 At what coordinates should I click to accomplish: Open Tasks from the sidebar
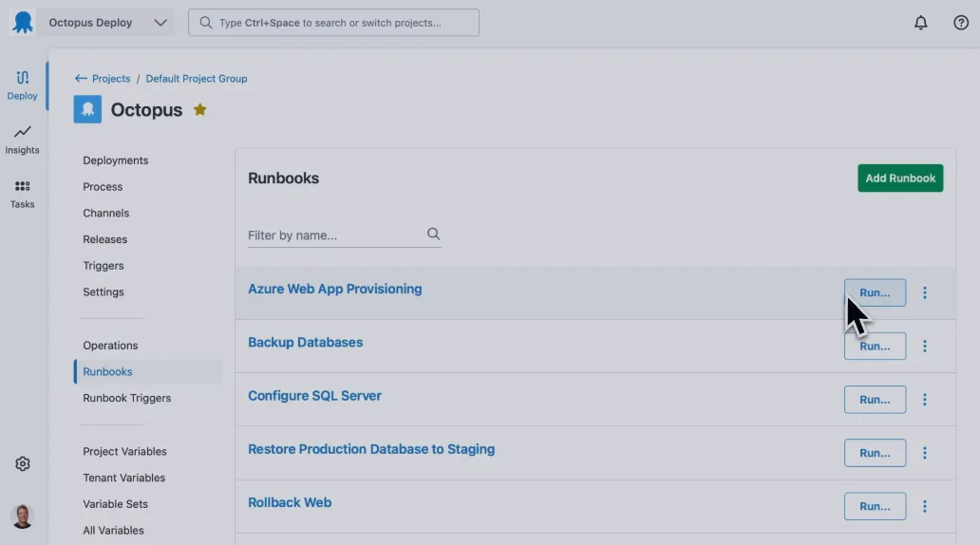(x=22, y=193)
